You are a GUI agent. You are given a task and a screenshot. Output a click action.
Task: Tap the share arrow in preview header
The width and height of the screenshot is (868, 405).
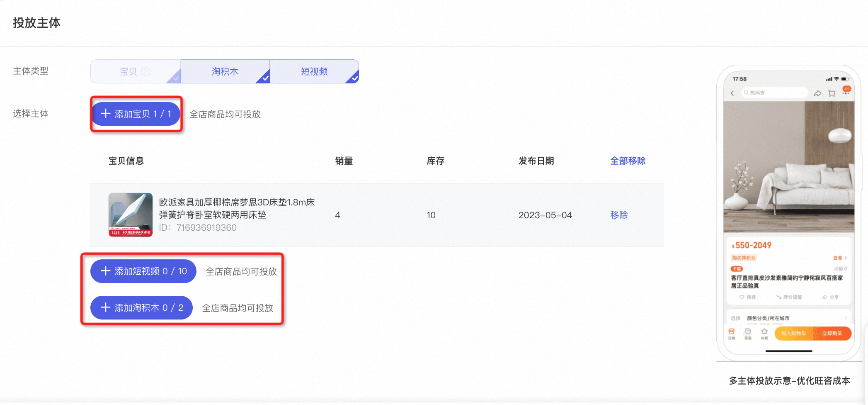pyautogui.click(x=817, y=93)
